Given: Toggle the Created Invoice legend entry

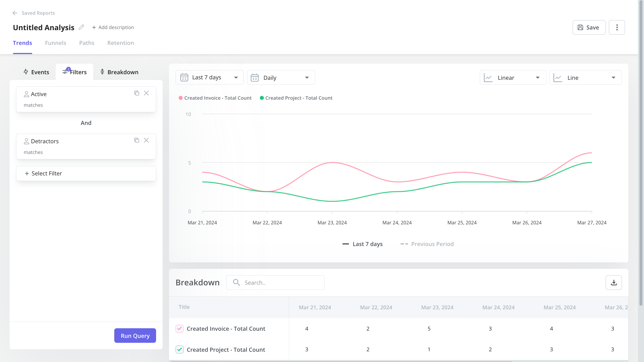Looking at the screenshot, I should (215, 98).
